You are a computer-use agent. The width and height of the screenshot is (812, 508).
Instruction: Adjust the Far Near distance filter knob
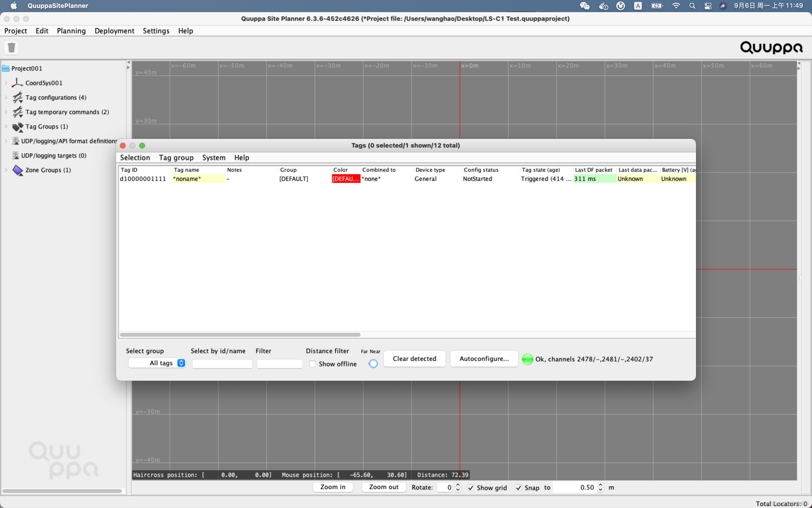pos(373,364)
